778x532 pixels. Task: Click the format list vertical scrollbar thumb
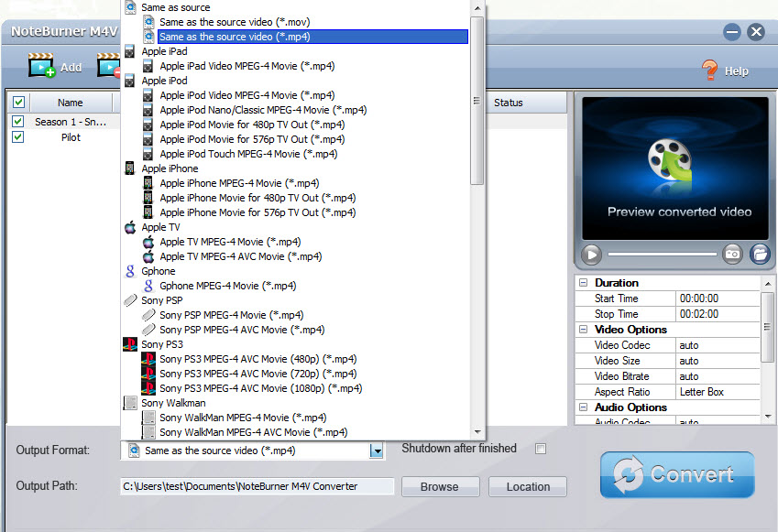[477, 101]
